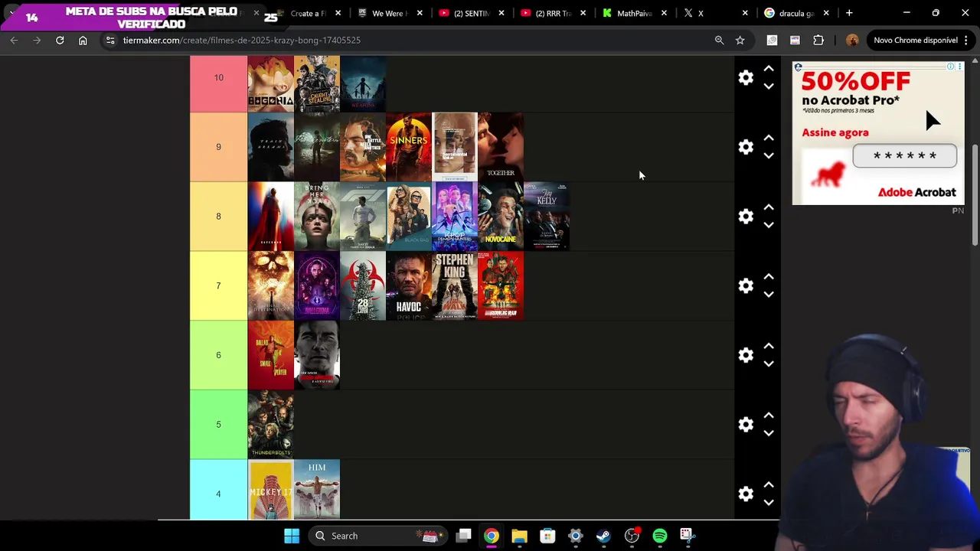The image size is (980, 551).
Task: Select the HIM movie poster
Action: [x=317, y=490]
